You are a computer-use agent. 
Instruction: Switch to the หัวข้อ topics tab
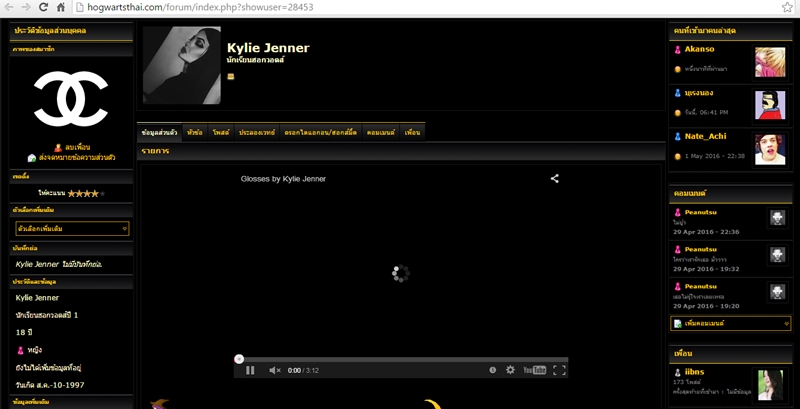click(x=195, y=133)
